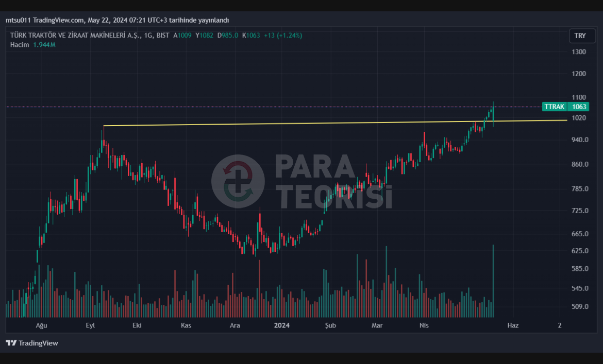Click the Haz month label on time axis
This screenshot has height=364, width=603.
(513, 325)
